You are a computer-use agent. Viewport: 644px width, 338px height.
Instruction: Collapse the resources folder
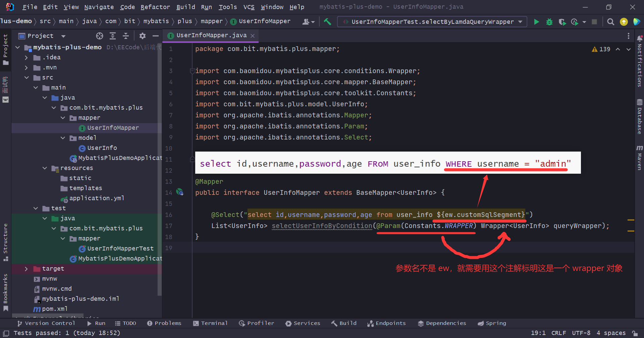point(45,168)
